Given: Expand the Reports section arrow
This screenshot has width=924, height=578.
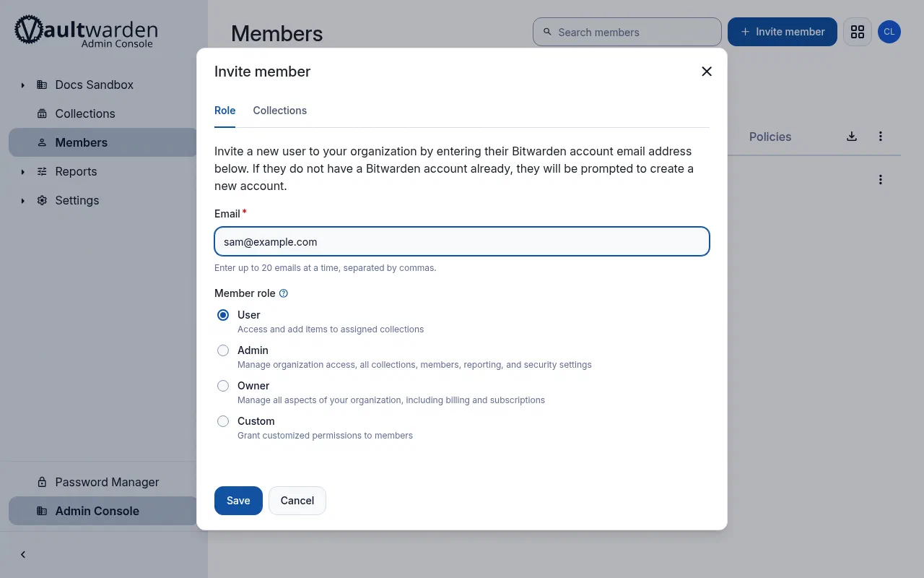Looking at the screenshot, I should (x=22, y=172).
